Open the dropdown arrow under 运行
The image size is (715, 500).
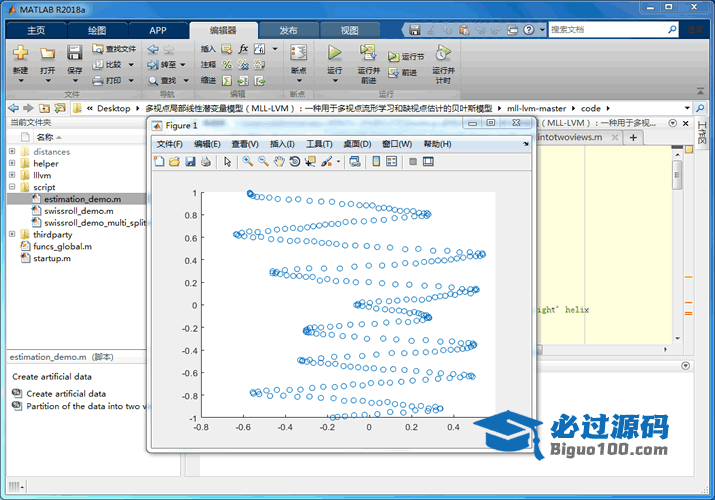point(335,81)
